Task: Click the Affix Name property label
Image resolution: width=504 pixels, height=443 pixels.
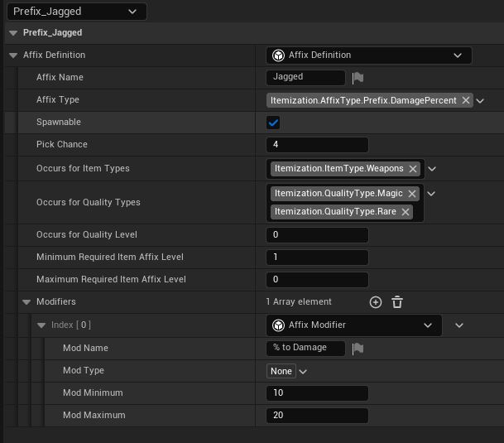Action: click(x=60, y=78)
